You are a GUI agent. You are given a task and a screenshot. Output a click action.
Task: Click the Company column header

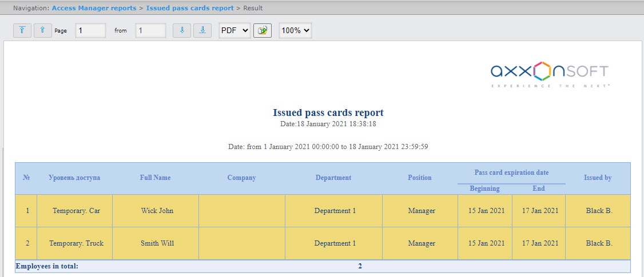point(241,178)
